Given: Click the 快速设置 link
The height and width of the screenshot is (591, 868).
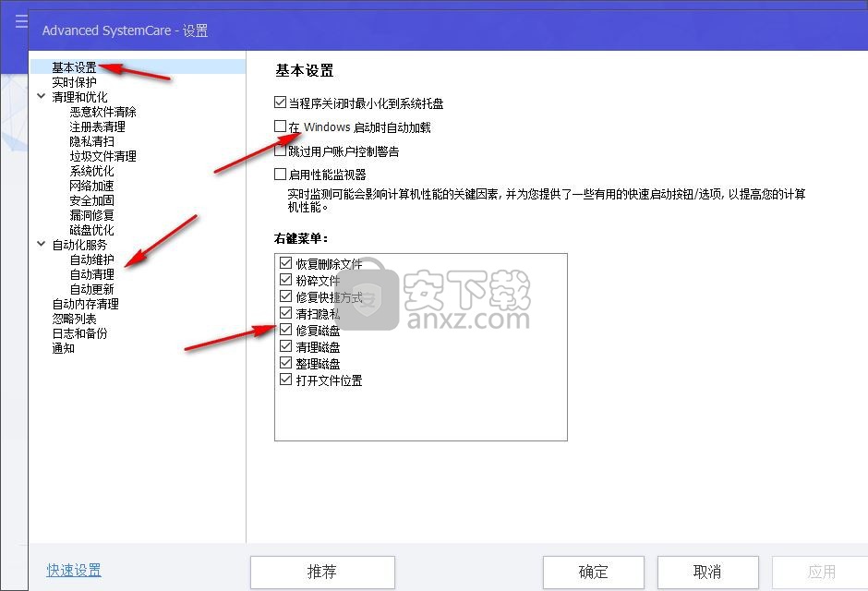Looking at the screenshot, I should tap(74, 570).
